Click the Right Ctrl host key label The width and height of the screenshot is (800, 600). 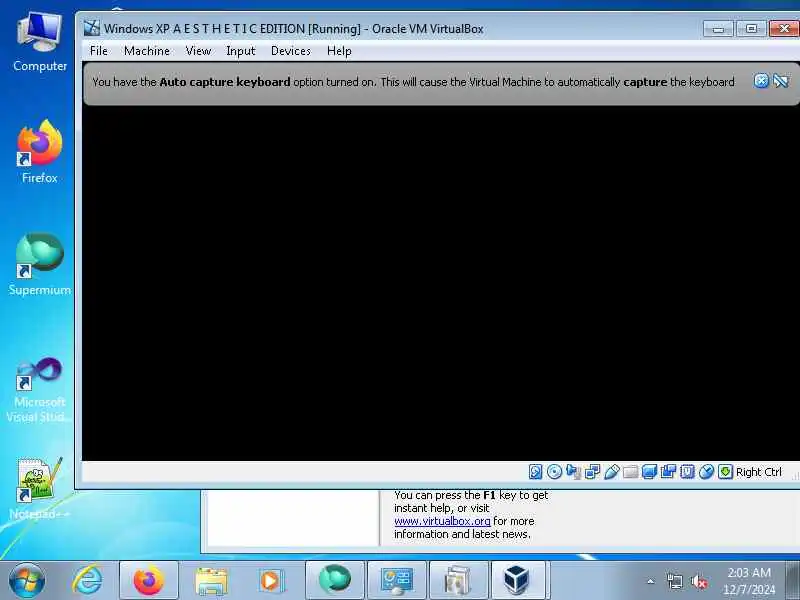tap(758, 472)
